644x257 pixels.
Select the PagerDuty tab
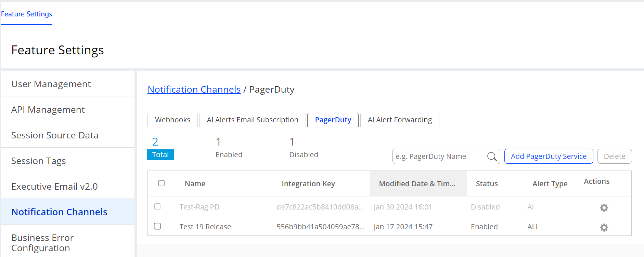click(333, 120)
